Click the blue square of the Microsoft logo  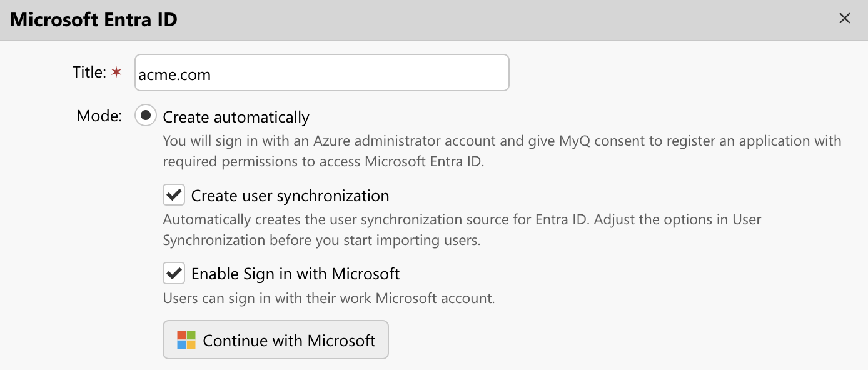pyautogui.click(x=181, y=344)
